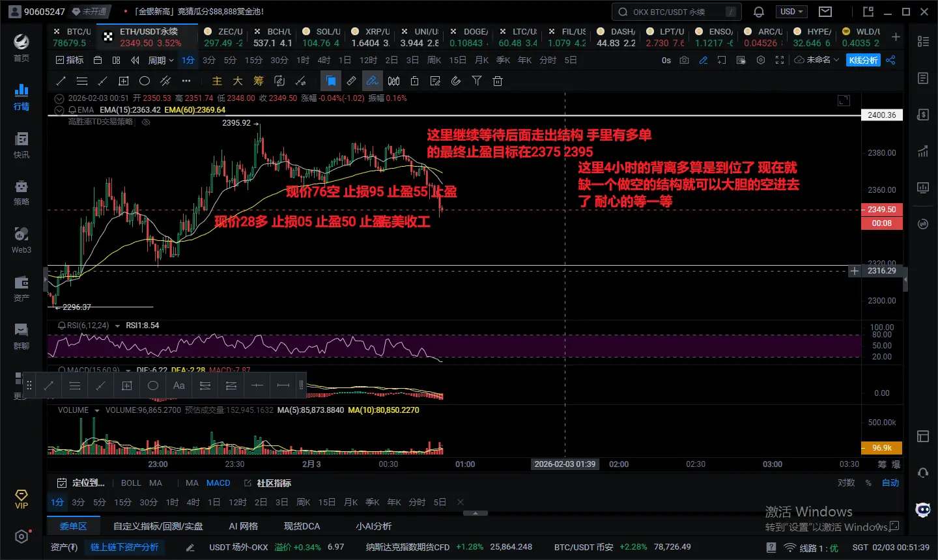Image resolution: width=938 pixels, height=560 pixels.
Task: Click 定位到 locate-to-date button
Action: point(81,483)
